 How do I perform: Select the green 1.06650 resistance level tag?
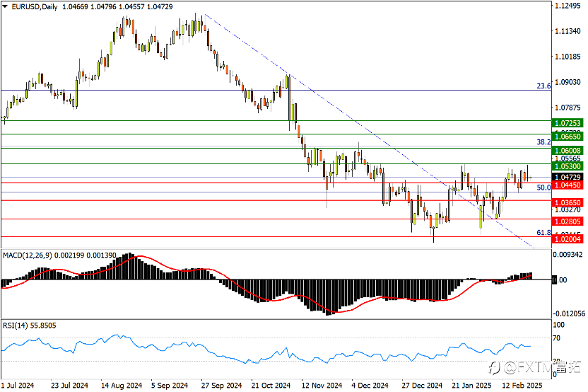568,137
